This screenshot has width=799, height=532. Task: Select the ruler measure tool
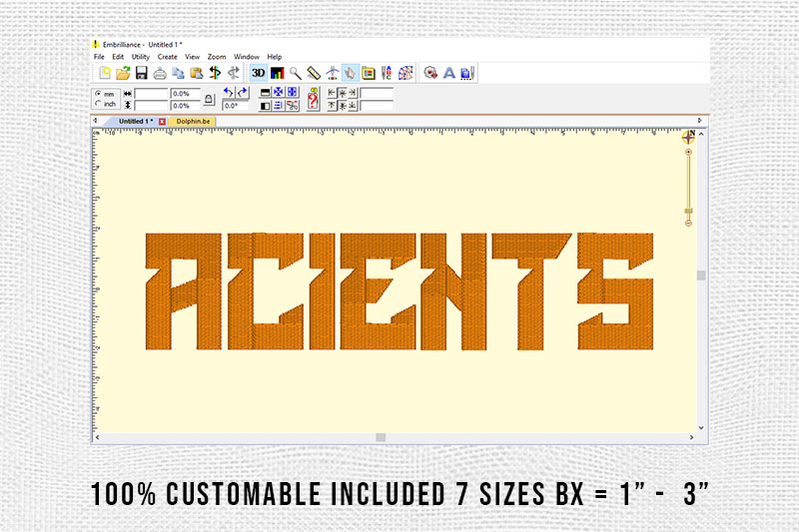(314, 73)
